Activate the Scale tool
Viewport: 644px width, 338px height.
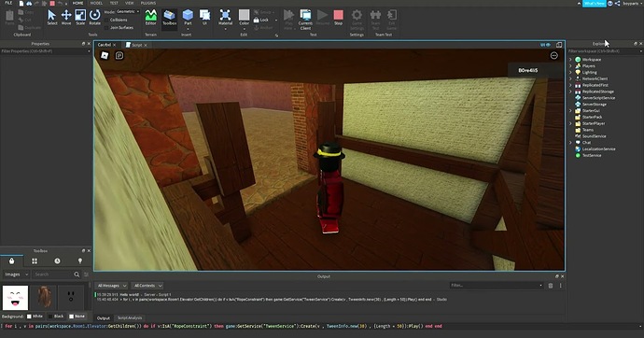tap(80, 18)
